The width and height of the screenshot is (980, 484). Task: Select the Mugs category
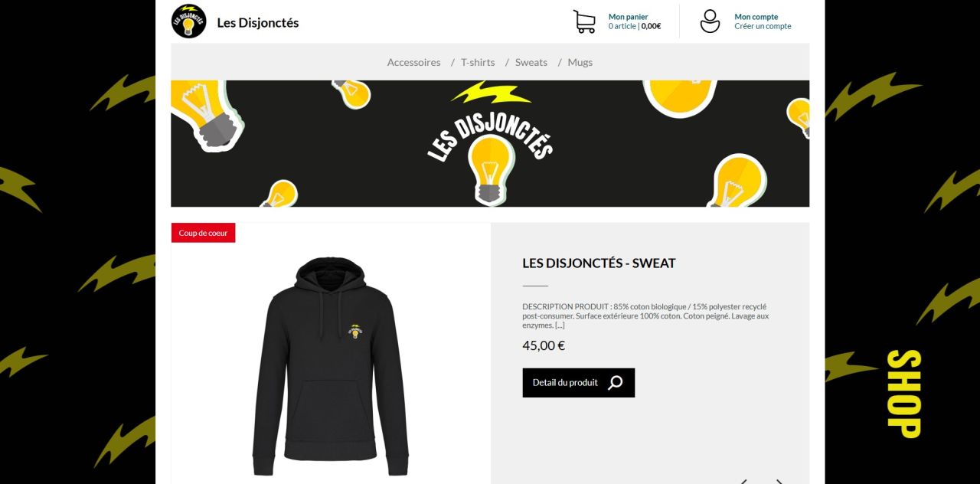pyautogui.click(x=580, y=62)
